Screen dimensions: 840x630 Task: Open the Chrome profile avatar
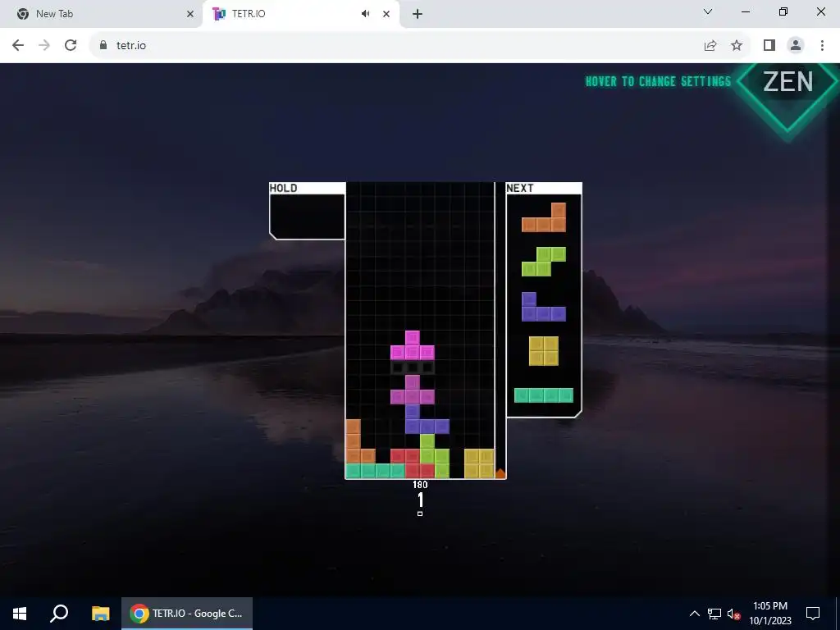[796, 45]
